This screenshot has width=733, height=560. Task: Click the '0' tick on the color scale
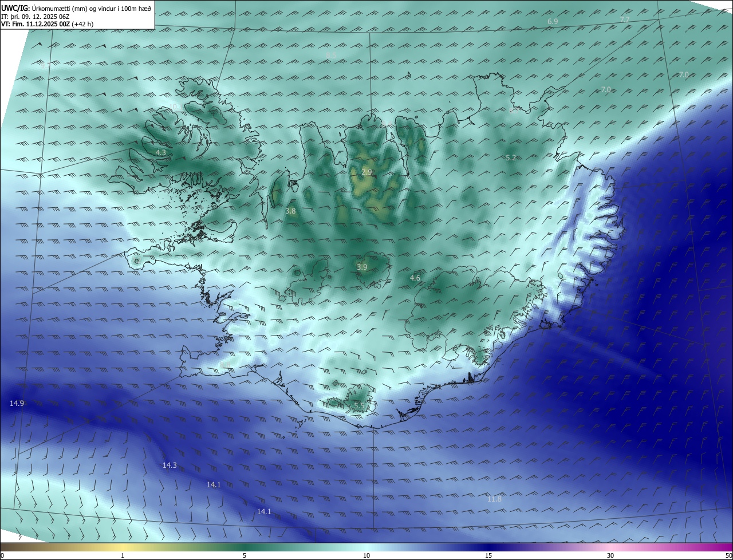coord(2,555)
